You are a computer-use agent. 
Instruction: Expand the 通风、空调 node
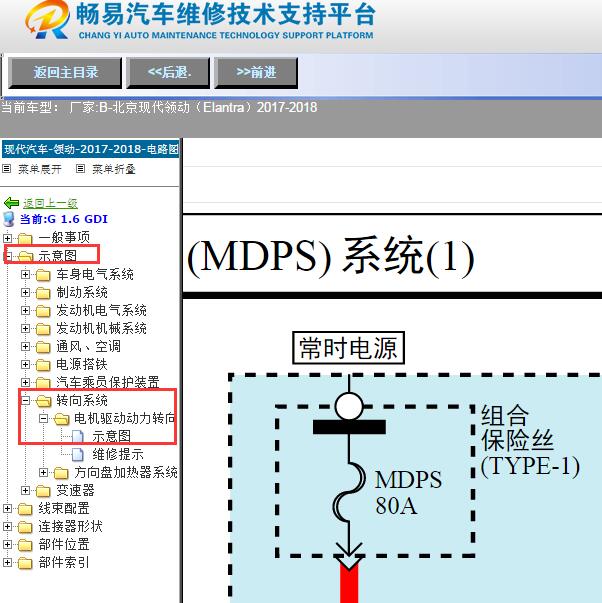pyautogui.click(x=25, y=346)
